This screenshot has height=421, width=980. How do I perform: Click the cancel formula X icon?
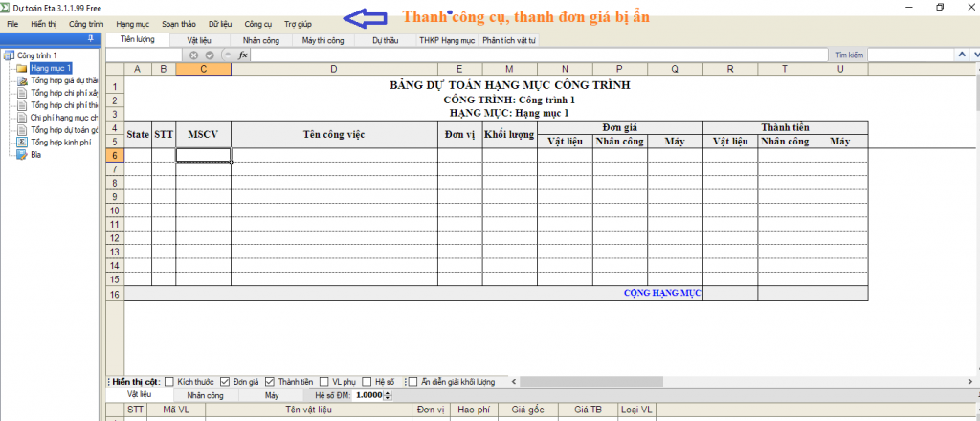(x=194, y=55)
